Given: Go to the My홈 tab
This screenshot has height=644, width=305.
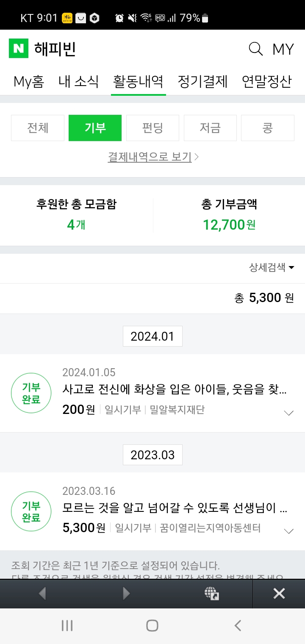Looking at the screenshot, I should 29,81.
